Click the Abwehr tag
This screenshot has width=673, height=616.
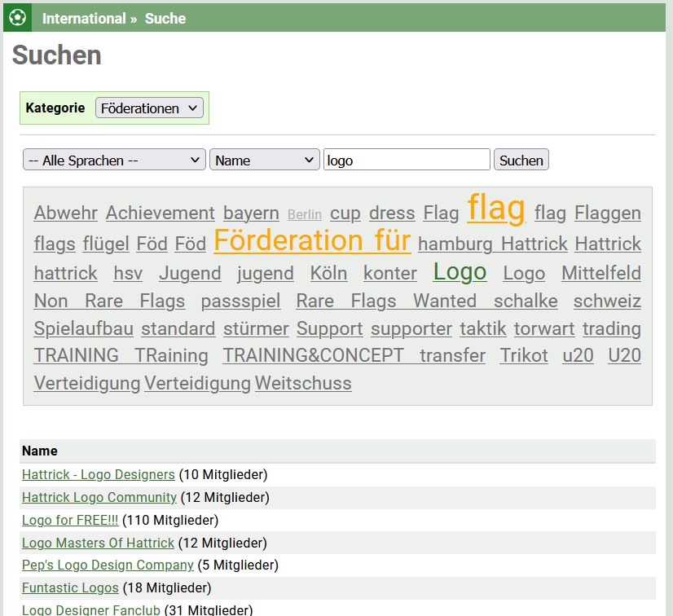point(66,213)
